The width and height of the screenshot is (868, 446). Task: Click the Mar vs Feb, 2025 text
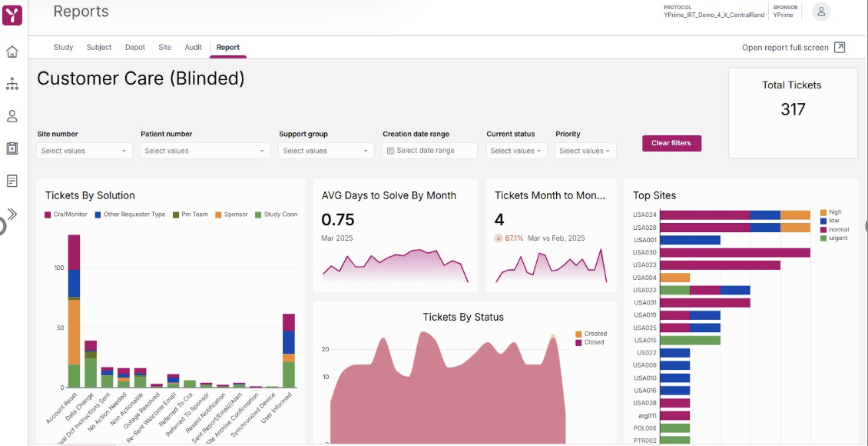click(x=556, y=238)
